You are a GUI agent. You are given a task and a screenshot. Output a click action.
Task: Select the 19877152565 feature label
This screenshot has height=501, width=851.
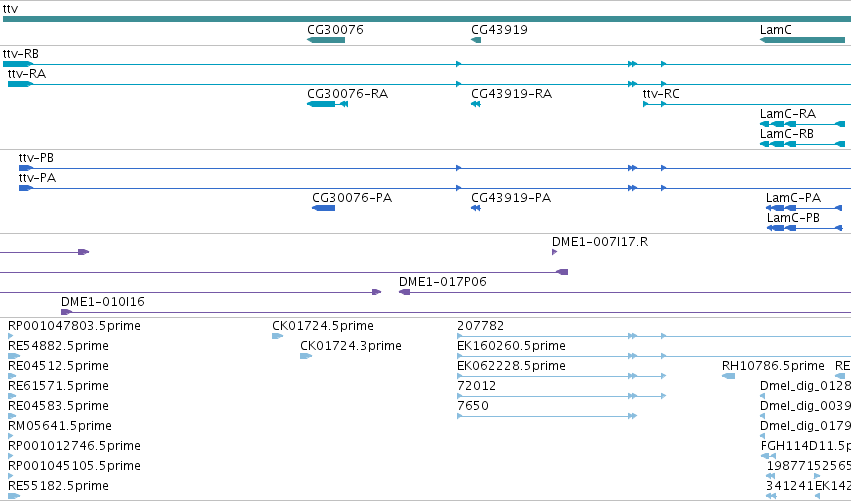(x=809, y=466)
